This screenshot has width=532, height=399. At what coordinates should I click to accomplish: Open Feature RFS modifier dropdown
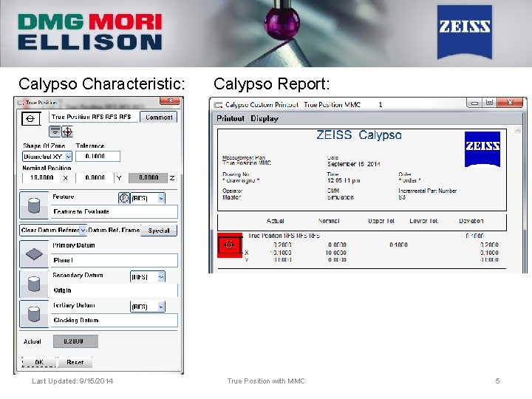pos(161,198)
